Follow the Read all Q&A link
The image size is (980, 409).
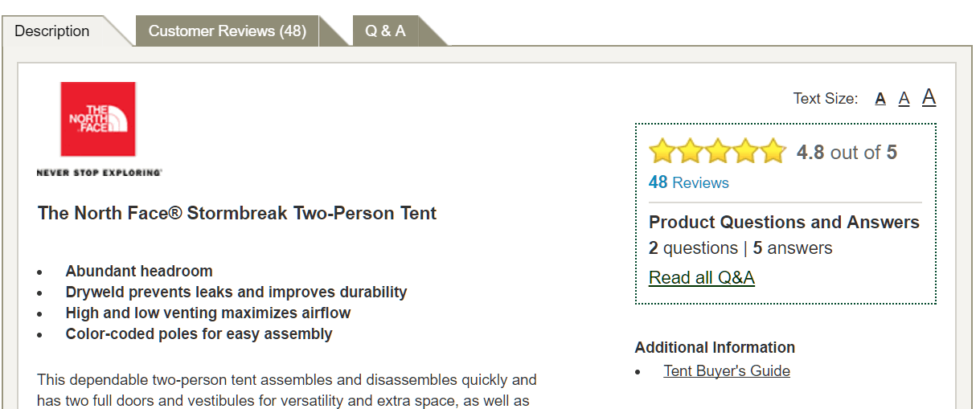pyautogui.click(x=702, y=278)
